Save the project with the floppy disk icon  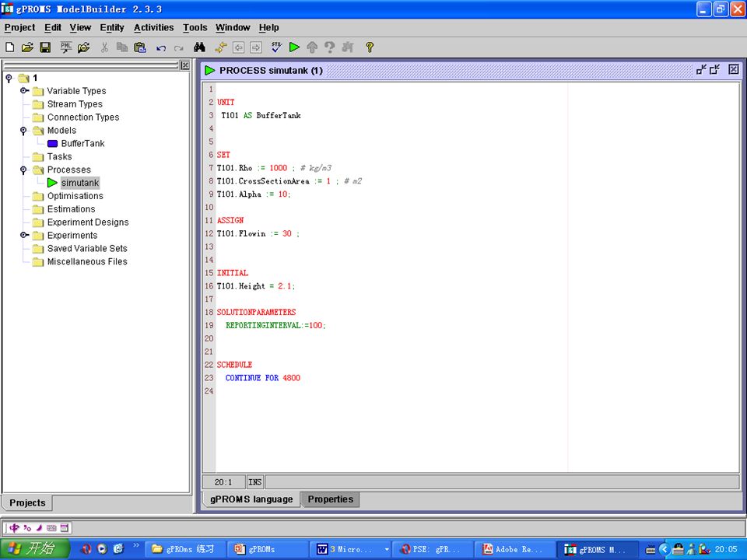coord(45,47)
